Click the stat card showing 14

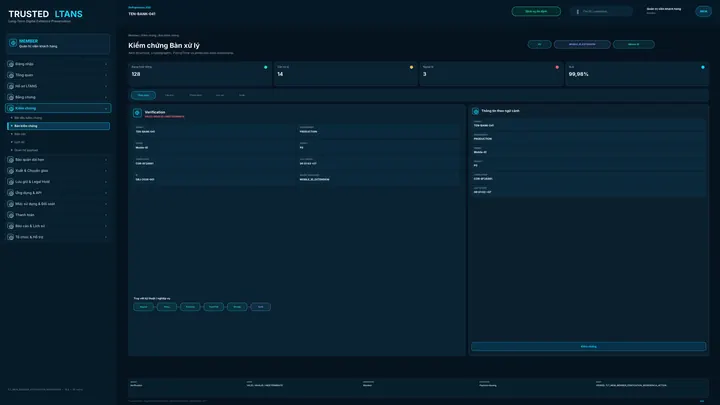tap(346, 73)
